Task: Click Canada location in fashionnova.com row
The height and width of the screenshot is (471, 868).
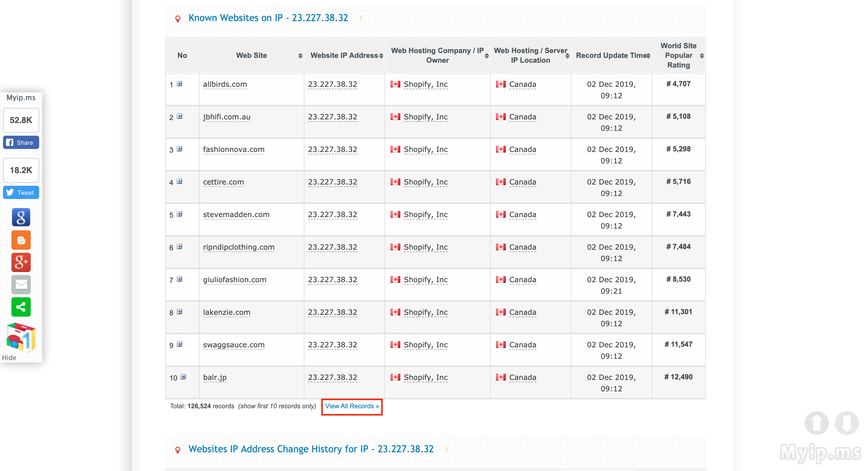Action: click(523, 149)
